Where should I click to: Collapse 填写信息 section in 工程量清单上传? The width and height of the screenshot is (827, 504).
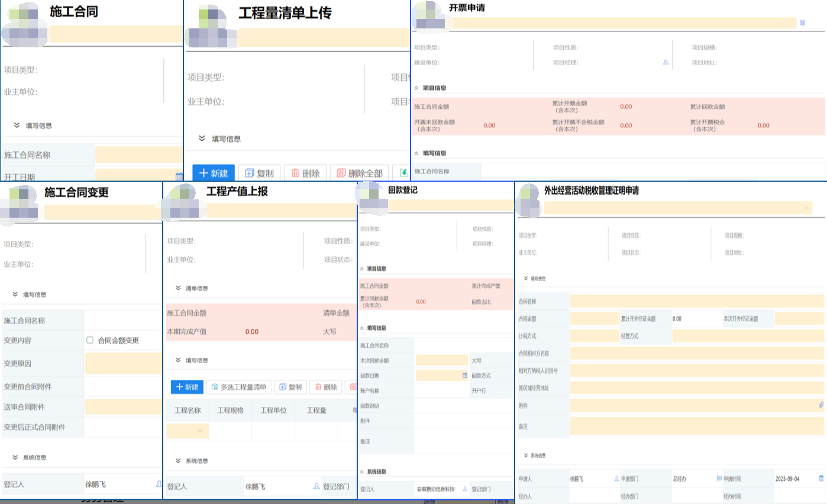click(202, 139)
